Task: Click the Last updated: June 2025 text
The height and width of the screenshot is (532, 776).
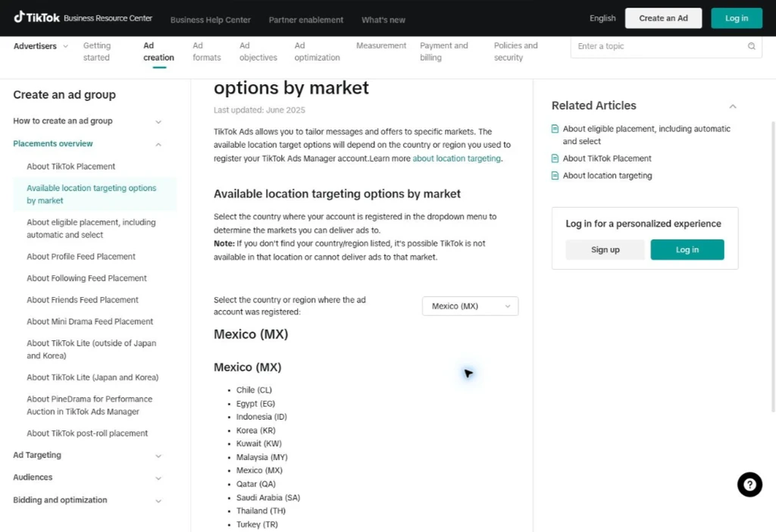Action: (x=259, y=110)
